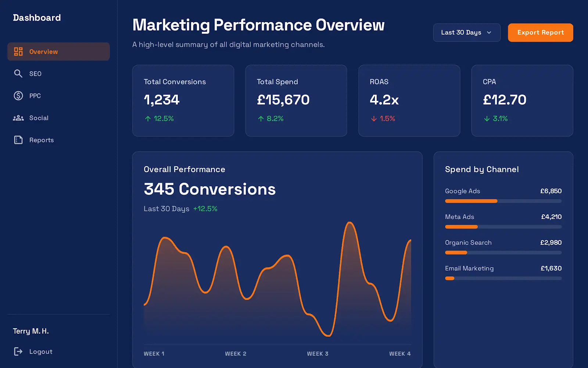Click the red down arrow under ROAS
The height and width of the screenshot is (368, 588).
pyautogui.click(x=374, y=118)
